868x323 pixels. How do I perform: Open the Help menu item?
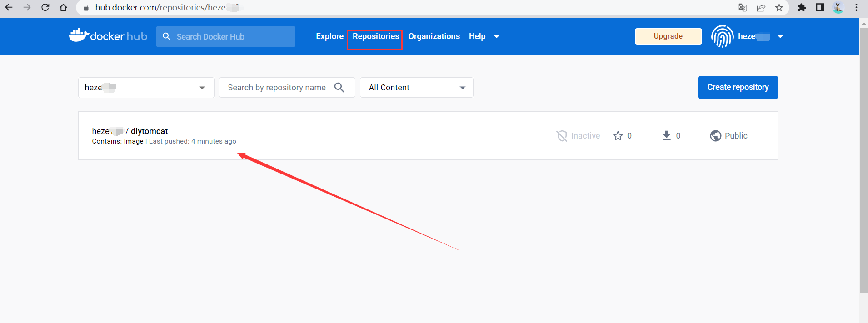477,36
